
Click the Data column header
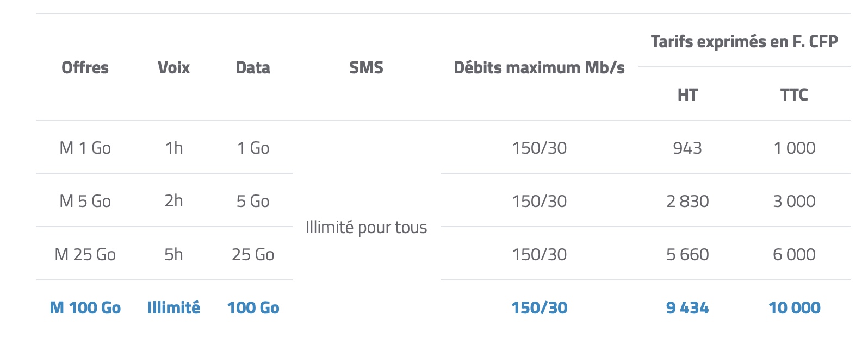(253, 68)
